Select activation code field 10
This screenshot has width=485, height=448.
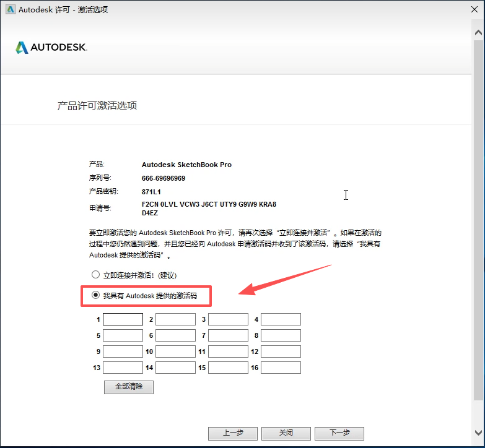pyautogui.click(x=175, y=351)
